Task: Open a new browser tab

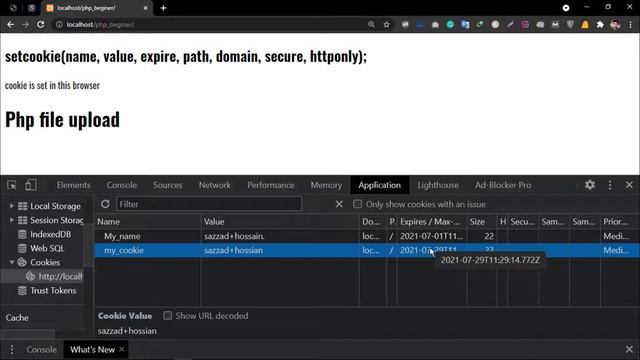Action: click(x=163, y=8)
